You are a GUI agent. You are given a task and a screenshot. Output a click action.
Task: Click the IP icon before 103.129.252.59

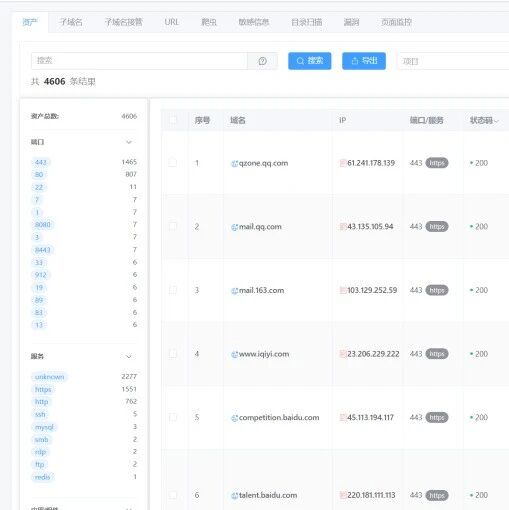point(343,290)
